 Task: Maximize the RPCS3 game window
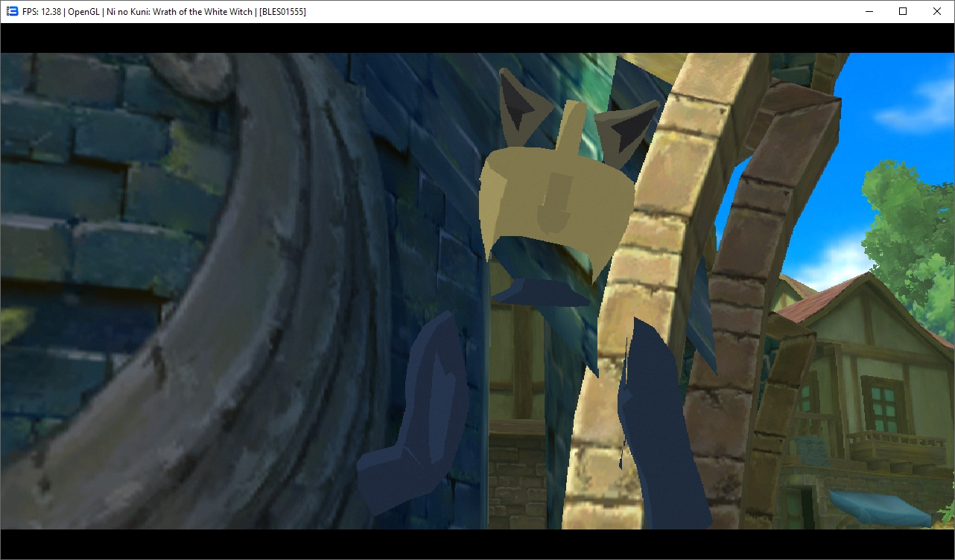903,11
